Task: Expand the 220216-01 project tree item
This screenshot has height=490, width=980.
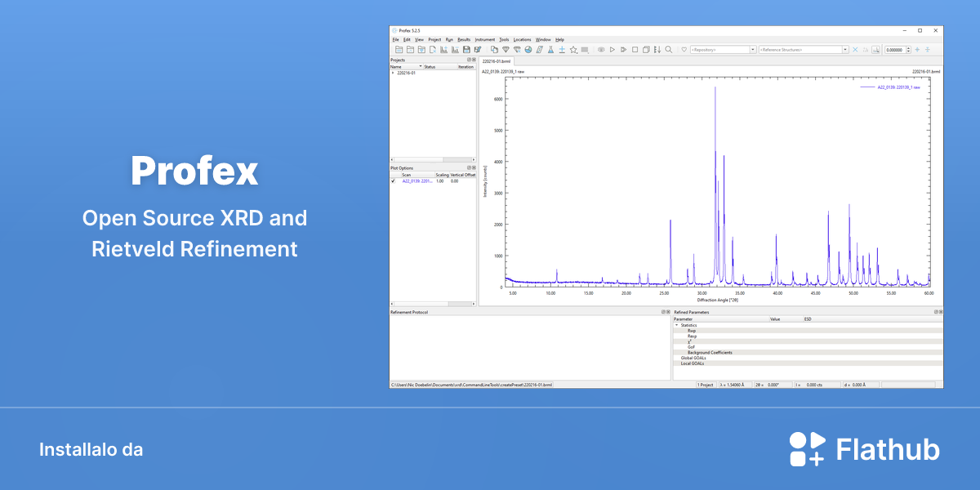Action: pyautogui.click(x=392, y=73)
